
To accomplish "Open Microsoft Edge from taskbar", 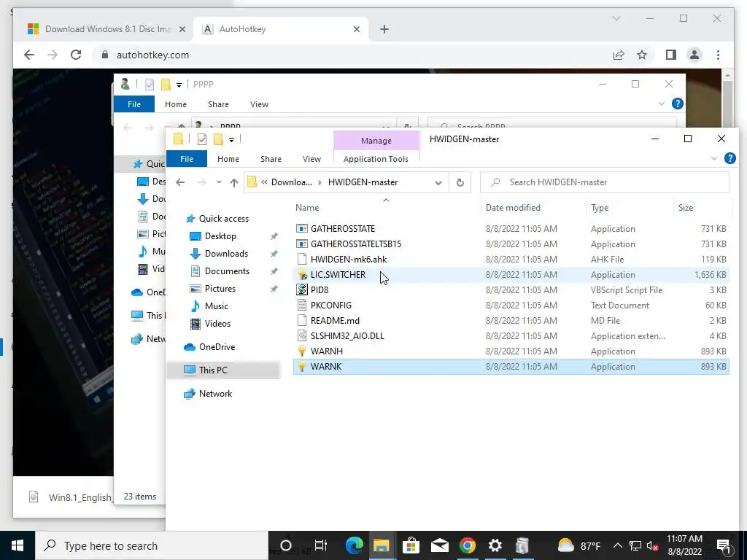I will coord(354,545).
